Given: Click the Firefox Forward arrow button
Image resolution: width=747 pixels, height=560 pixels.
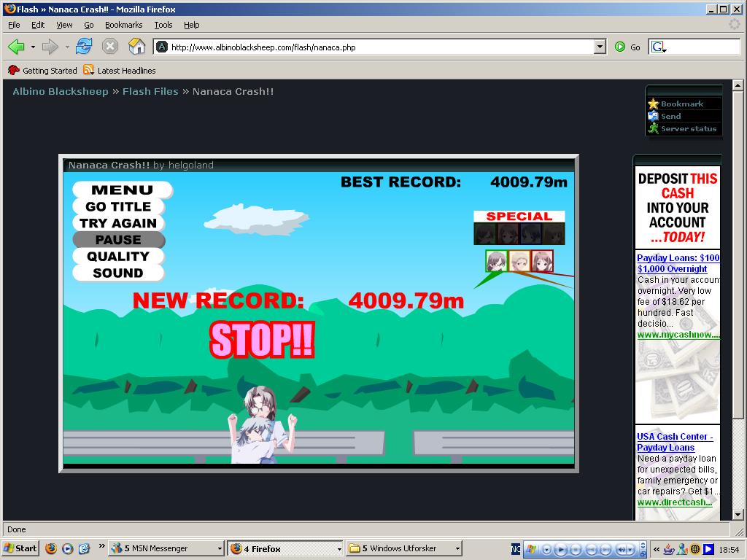Looking at the screenshot, I should point(49,47).
